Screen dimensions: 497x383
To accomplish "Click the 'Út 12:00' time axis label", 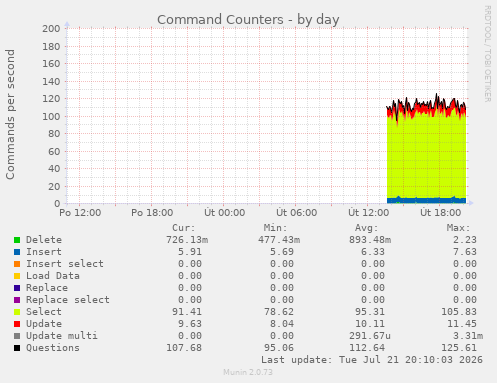I will [x=368, y=213].
